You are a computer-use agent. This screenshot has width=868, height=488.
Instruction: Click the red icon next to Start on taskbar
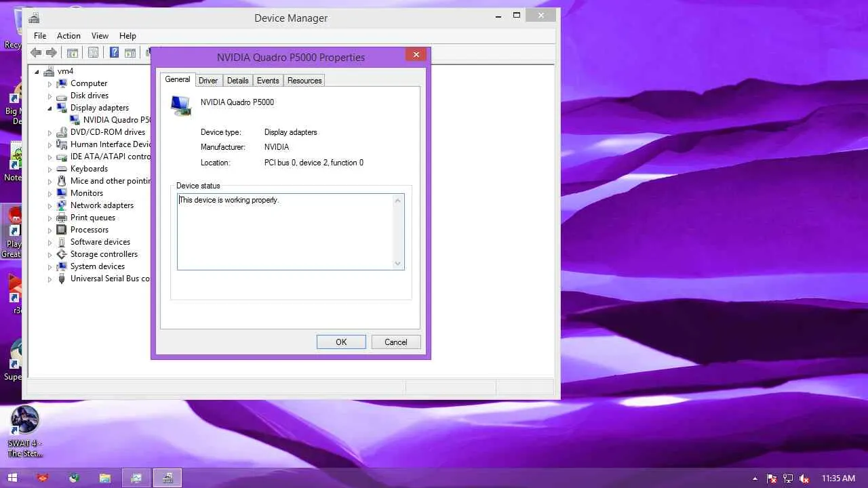pyautogui.click(x=43, y=478)
